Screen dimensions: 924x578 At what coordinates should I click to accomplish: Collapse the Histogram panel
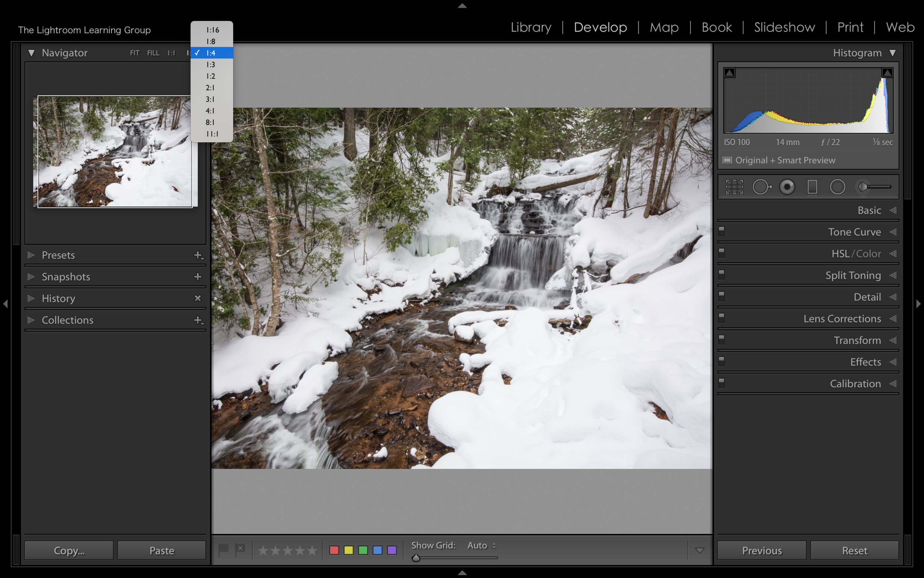click(x=893, y=53)
